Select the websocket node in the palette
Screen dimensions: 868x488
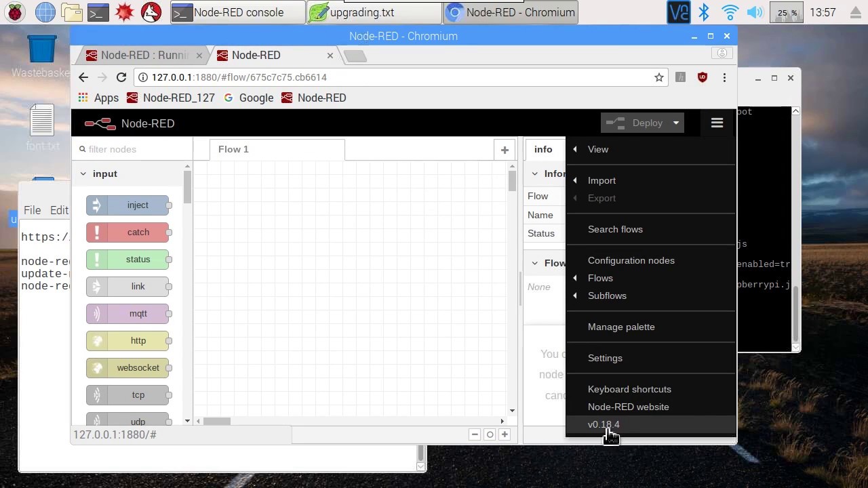pyautogui.click(x=128, y=368)
